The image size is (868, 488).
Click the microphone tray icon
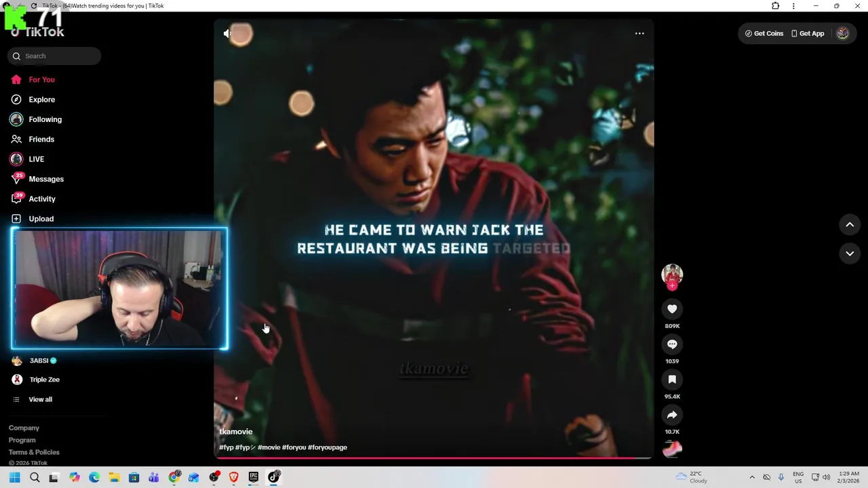[x=781, y=477]
